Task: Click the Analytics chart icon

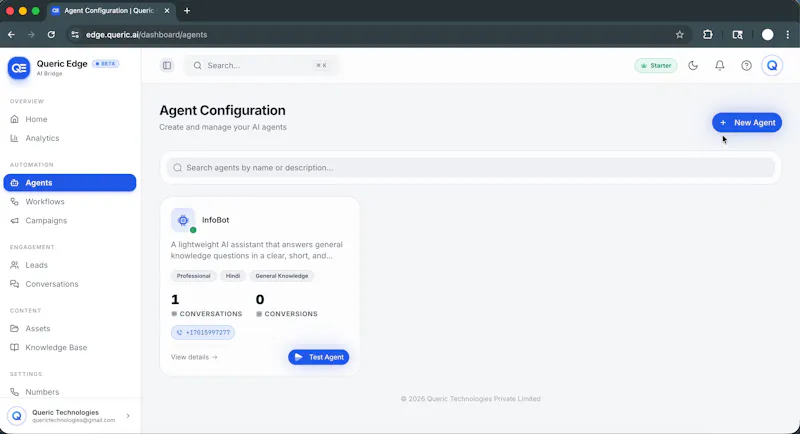Action: click(14, 138)
